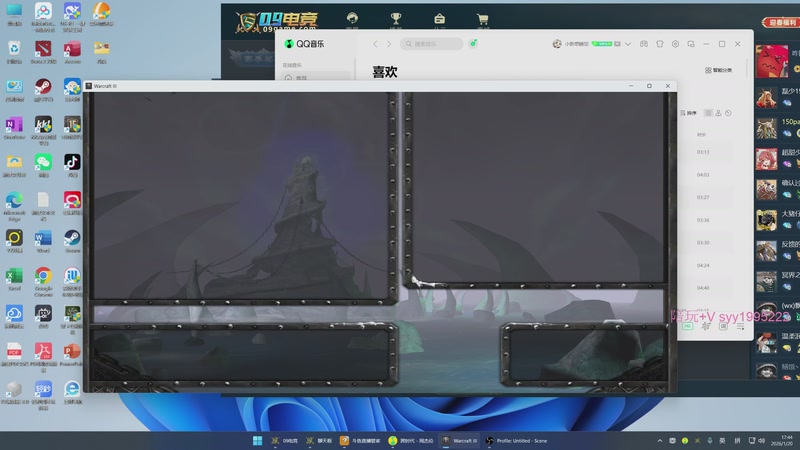This screenshot has width=800, height=450.
Task: Open the shop bag tab in 09 platform
Action: pos(439,20)
